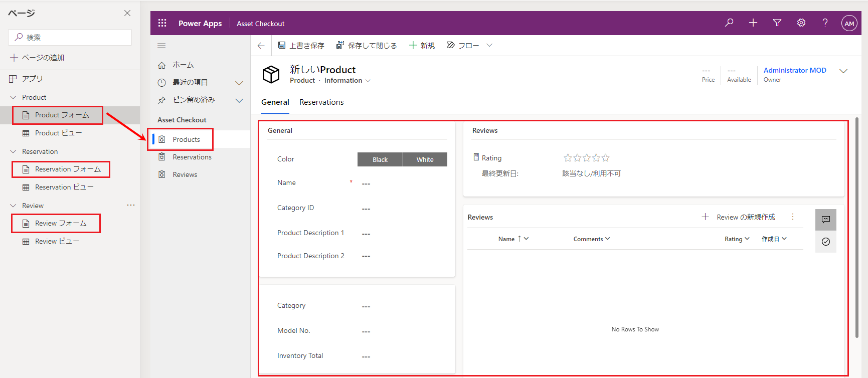
Task: Collapse the Reservation tree group
Action: coord(14,151)
